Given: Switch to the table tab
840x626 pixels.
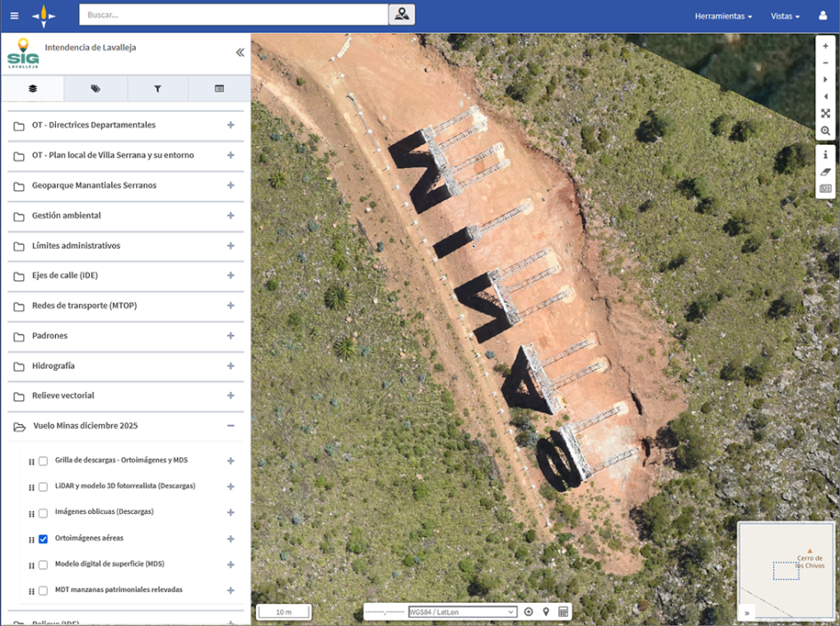Looking at the screenshot, I should 219,88.
